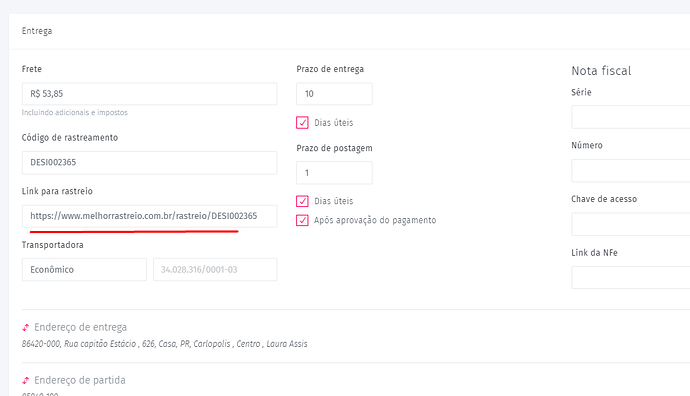Viewport: 690px width, 396px height.
Task: Click the swap icon beside Endereço de entrega
Action: point(26,327)
